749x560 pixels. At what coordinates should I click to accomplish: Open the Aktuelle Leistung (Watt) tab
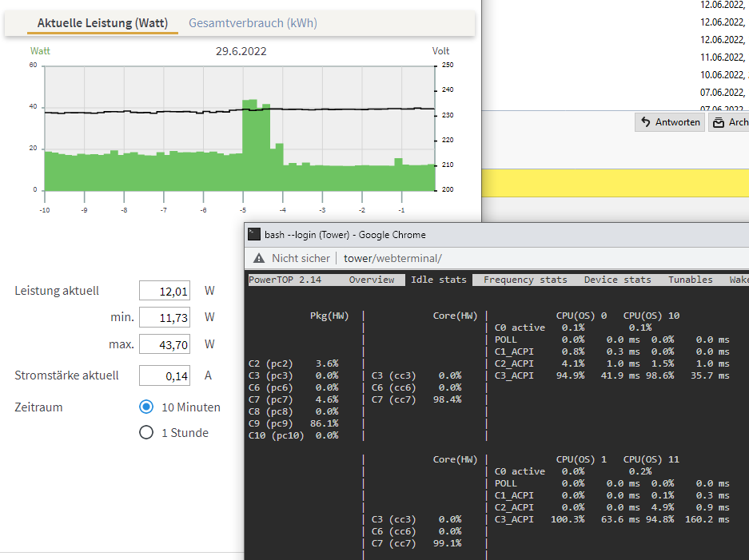pos(102,23)
